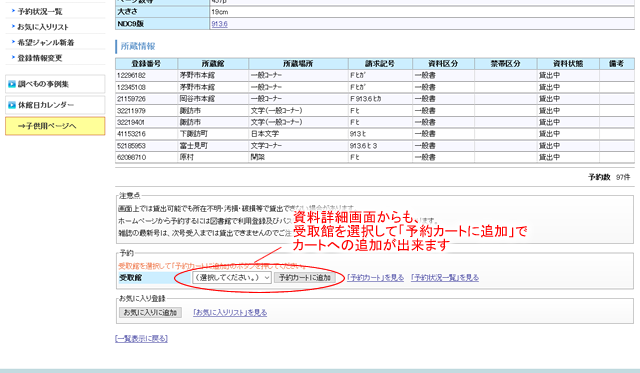Click the 所蔵情報 section heading
The height and width of the screenshot is (373, 640).
pyautogui.click(x=138, y=46)
